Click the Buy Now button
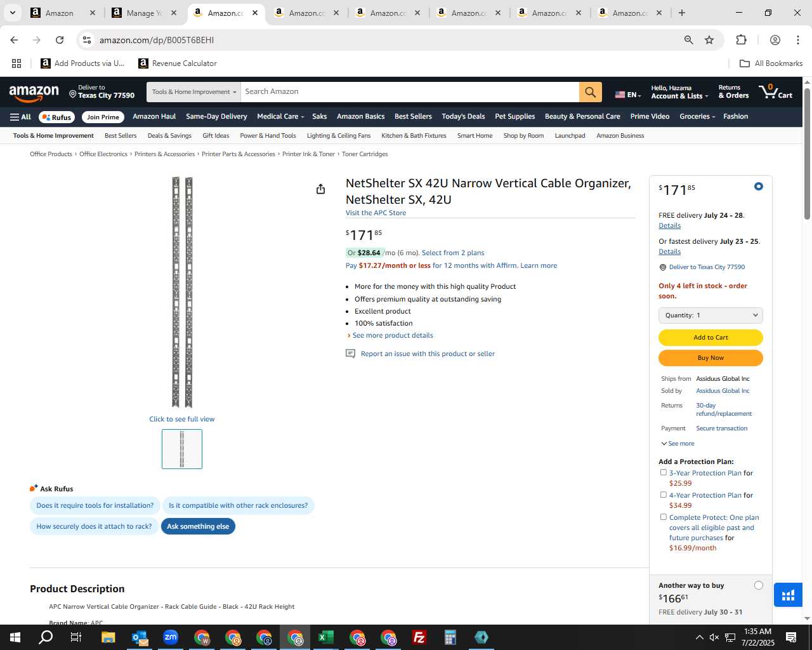 [x=710, y=358]
